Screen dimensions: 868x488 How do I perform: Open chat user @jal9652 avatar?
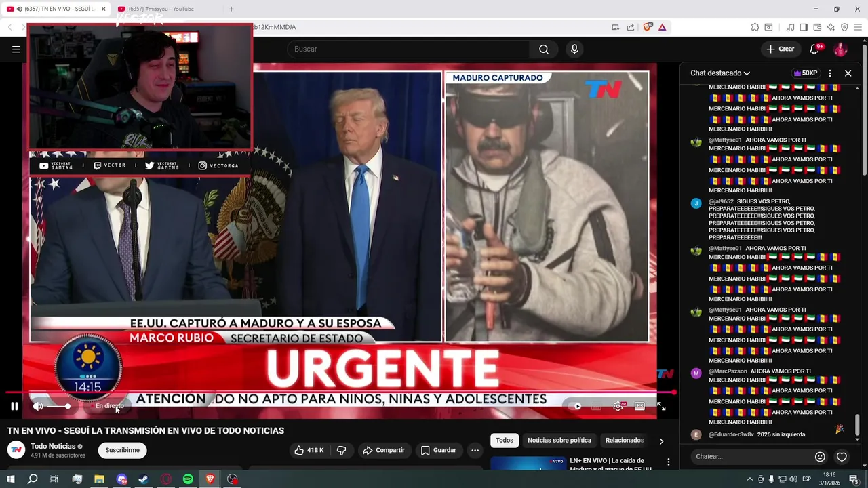[696, 203]
